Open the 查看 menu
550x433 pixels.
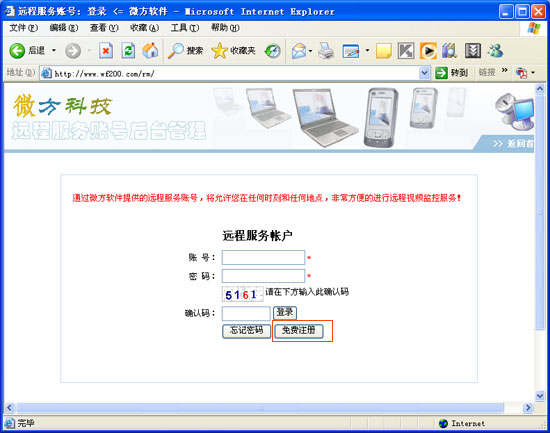click(104, 28)
